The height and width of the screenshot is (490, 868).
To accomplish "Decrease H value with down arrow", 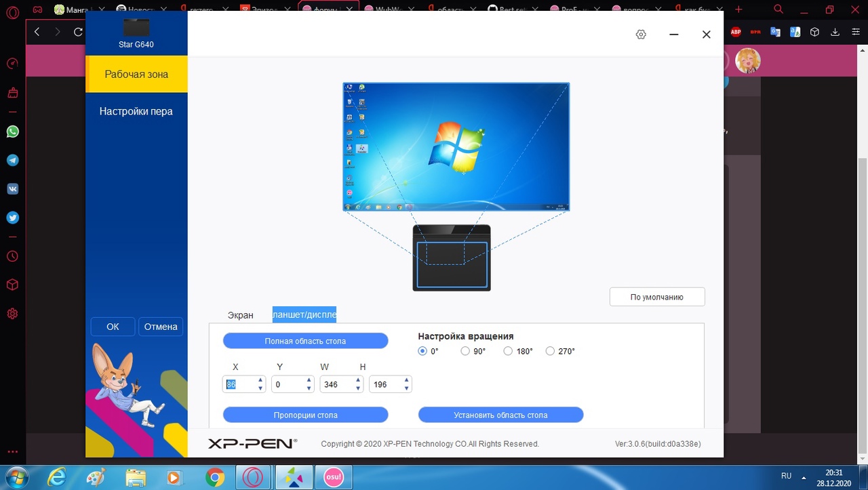I will [407, 388].
